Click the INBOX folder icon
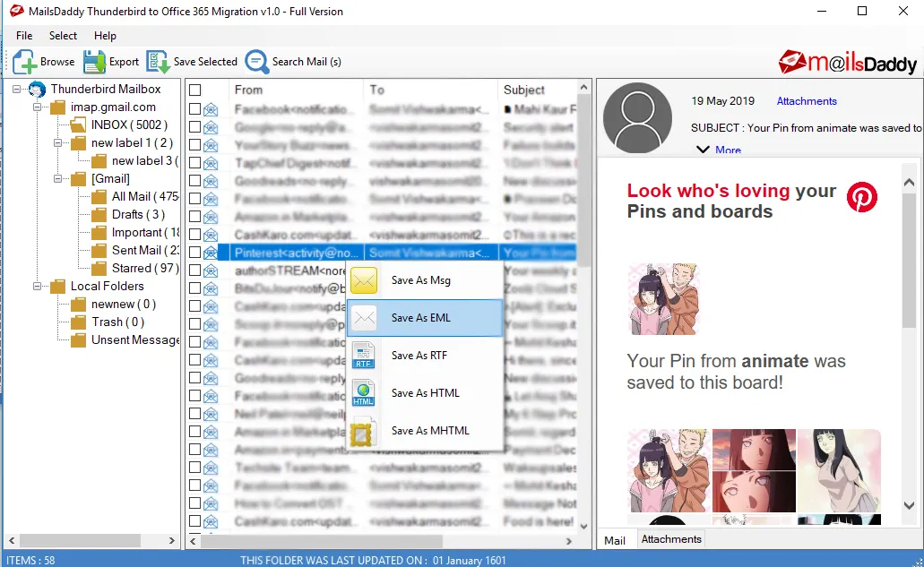This screenshot has height=567, width=924. (x=78, y=125)
